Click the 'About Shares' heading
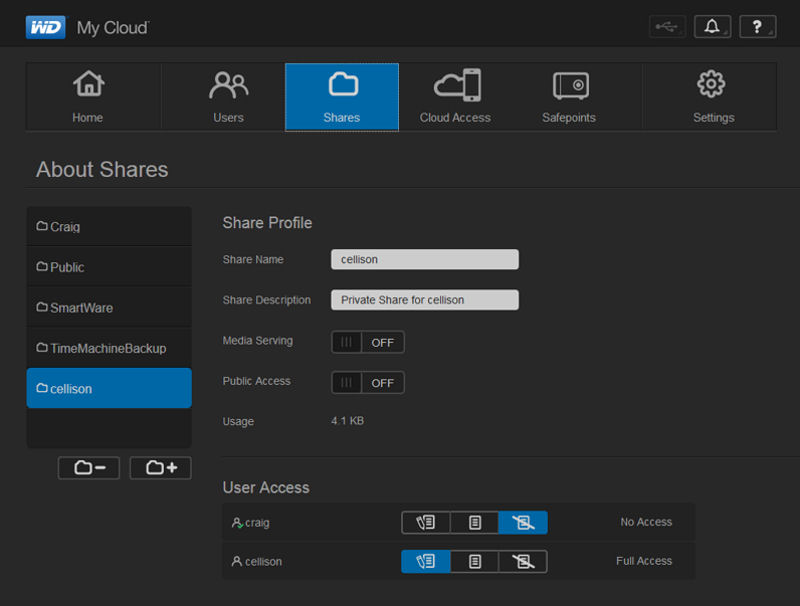 102,169
